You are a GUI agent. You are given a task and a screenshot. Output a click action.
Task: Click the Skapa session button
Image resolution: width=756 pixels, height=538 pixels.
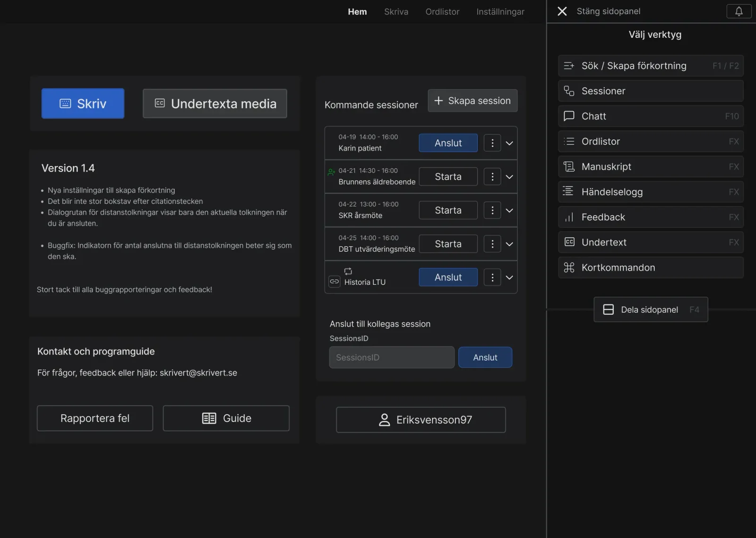coord(472,101)
